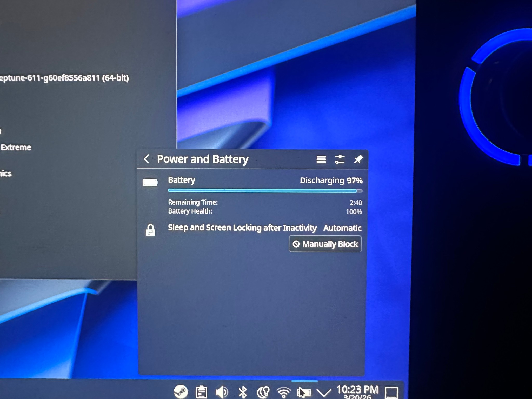
Task: Click the Automatic sleep status text
Action: (x=342, y=228)
